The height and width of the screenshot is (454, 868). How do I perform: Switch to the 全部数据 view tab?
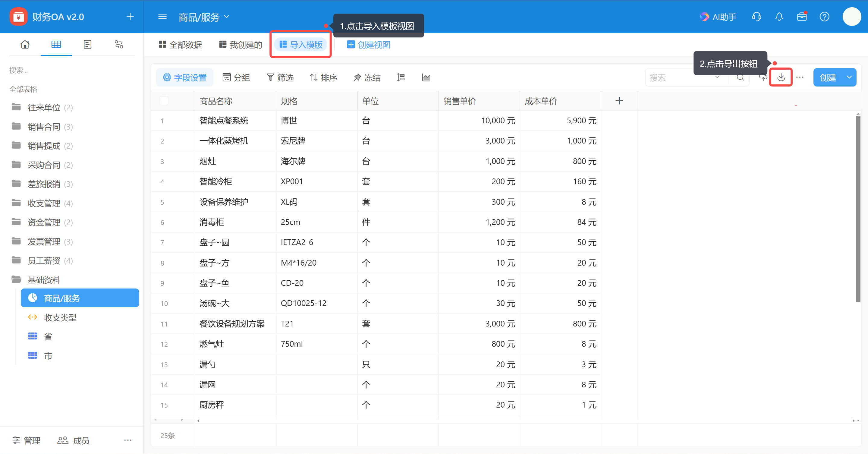[x=180, y=45]
